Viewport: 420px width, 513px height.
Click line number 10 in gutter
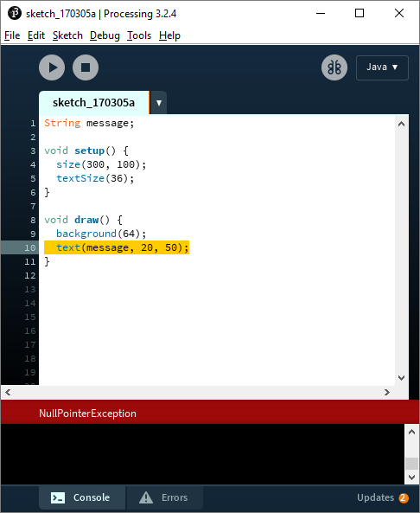(x=30, y=247)
